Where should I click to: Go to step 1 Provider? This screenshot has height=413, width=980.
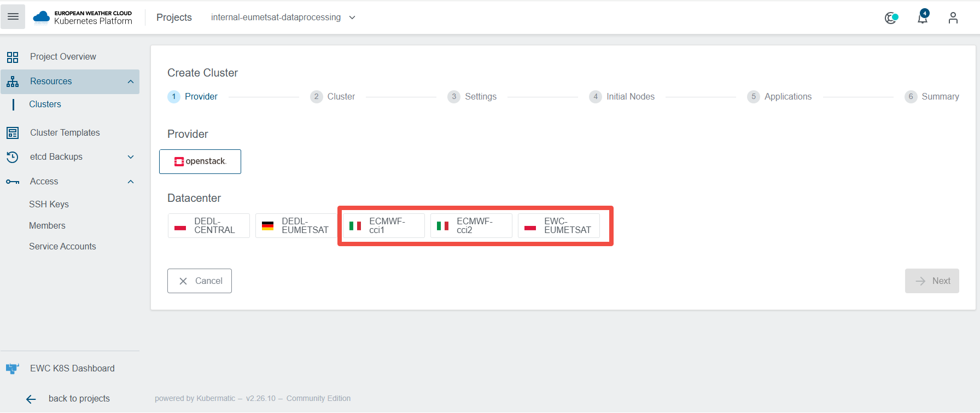pyautogui.click(x=192, y=97)
